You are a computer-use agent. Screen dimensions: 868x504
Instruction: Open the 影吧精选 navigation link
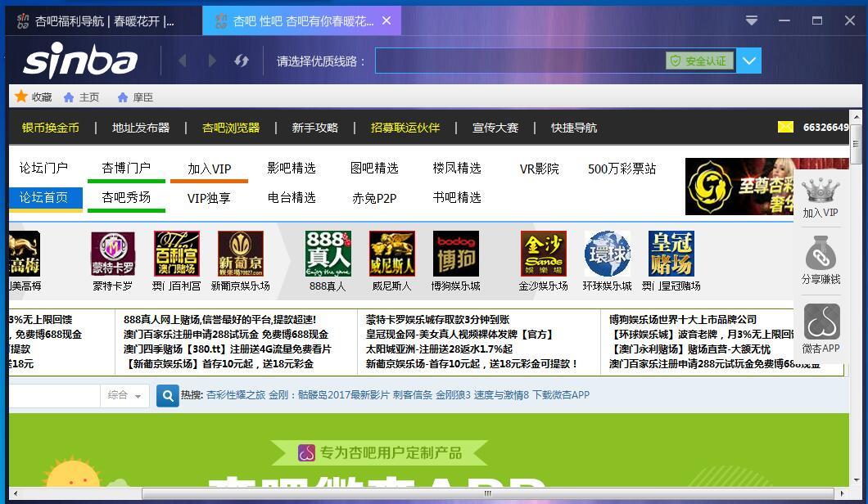[x=292, y=168]
